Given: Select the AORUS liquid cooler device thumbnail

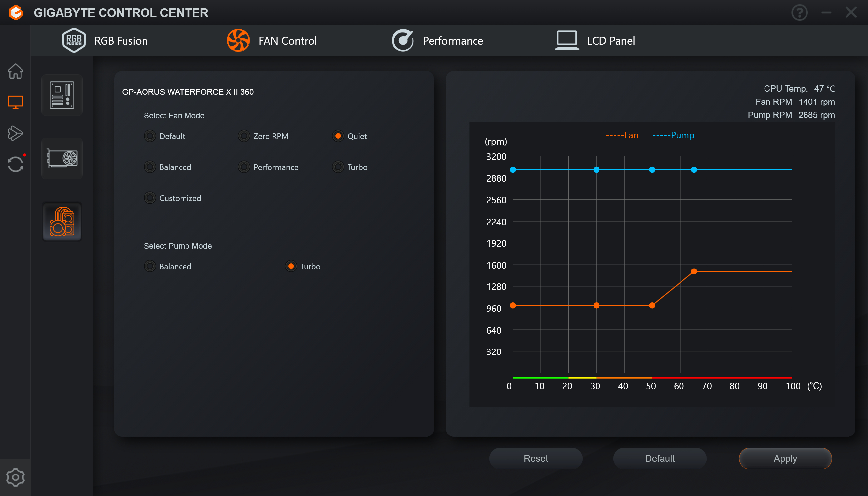Looking at the screenshot, I should coord(62,222).
